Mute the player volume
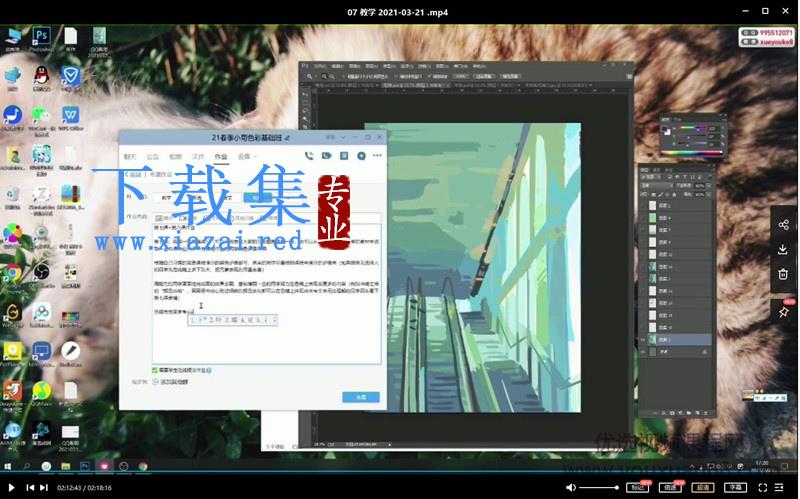 tap(571, 488)
